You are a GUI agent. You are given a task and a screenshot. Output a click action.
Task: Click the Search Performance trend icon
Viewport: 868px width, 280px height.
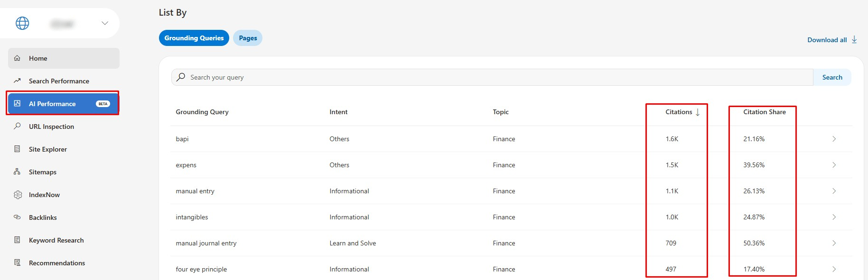(x=17, y=81)
